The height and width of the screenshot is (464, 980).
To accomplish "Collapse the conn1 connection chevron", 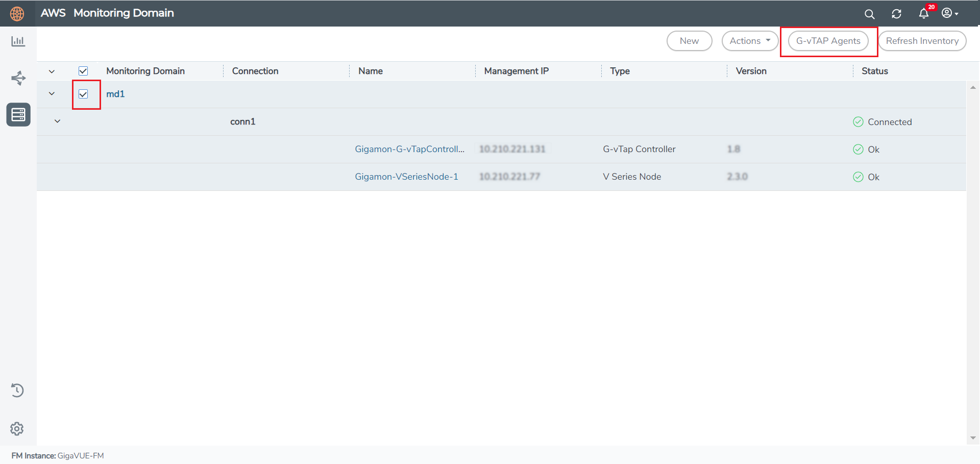I will pyautogui.click(x=58, y=121).
